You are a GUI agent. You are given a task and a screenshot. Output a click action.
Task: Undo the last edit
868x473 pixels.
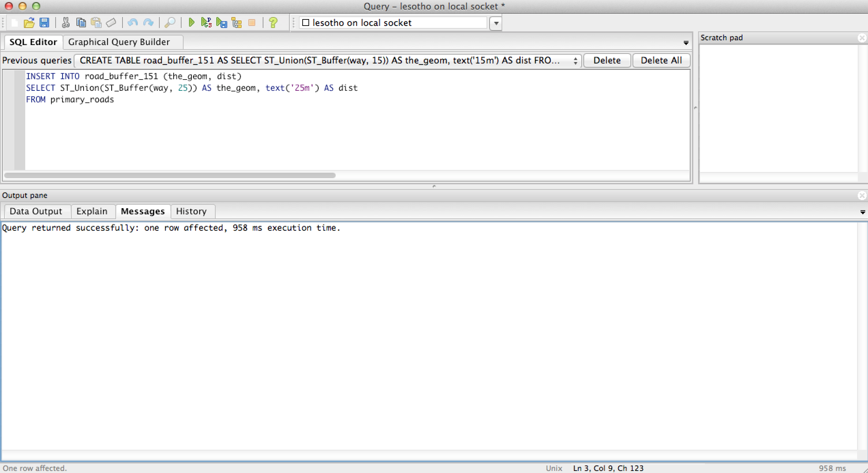pos(133,23)
